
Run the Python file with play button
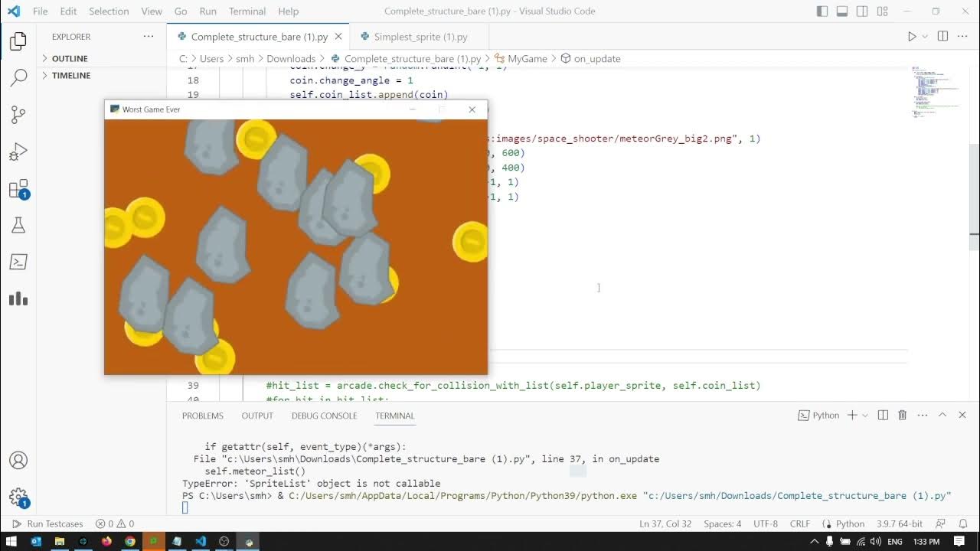911,37
